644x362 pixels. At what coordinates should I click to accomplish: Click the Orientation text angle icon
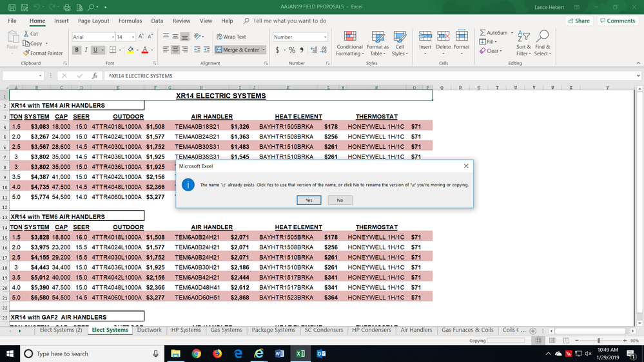197,37
